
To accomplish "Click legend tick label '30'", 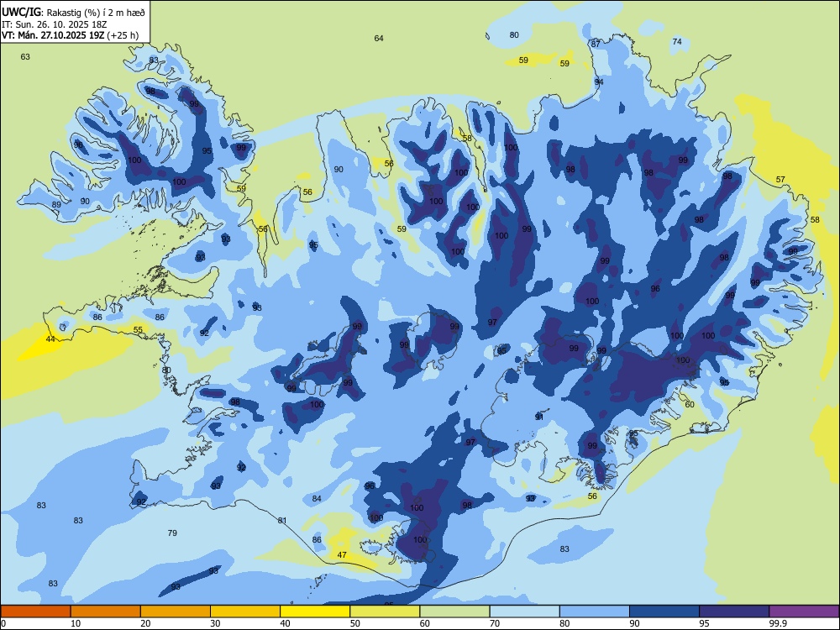I will point(215,623).
